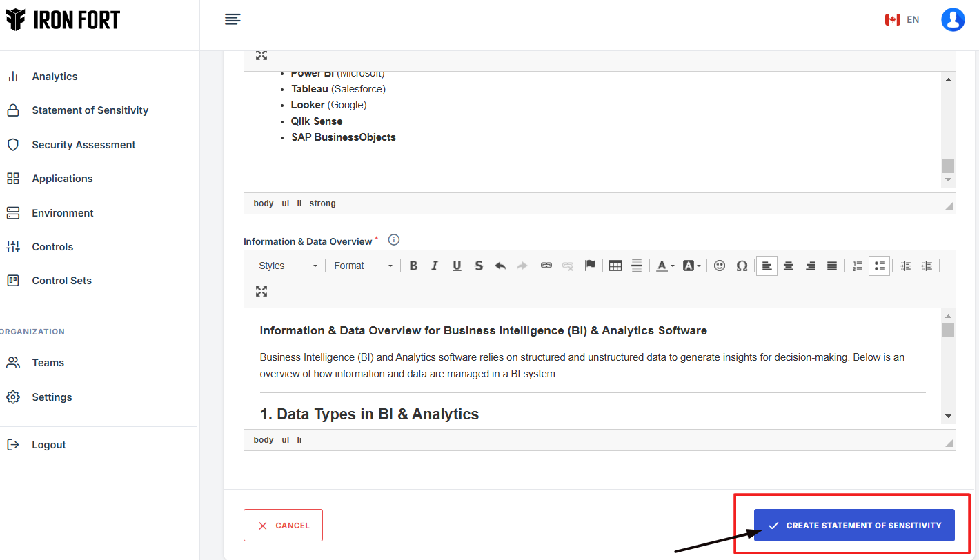Open the smiley emoji picker
The width and height of the screenshot is (979, 560).
coord(720,266)
